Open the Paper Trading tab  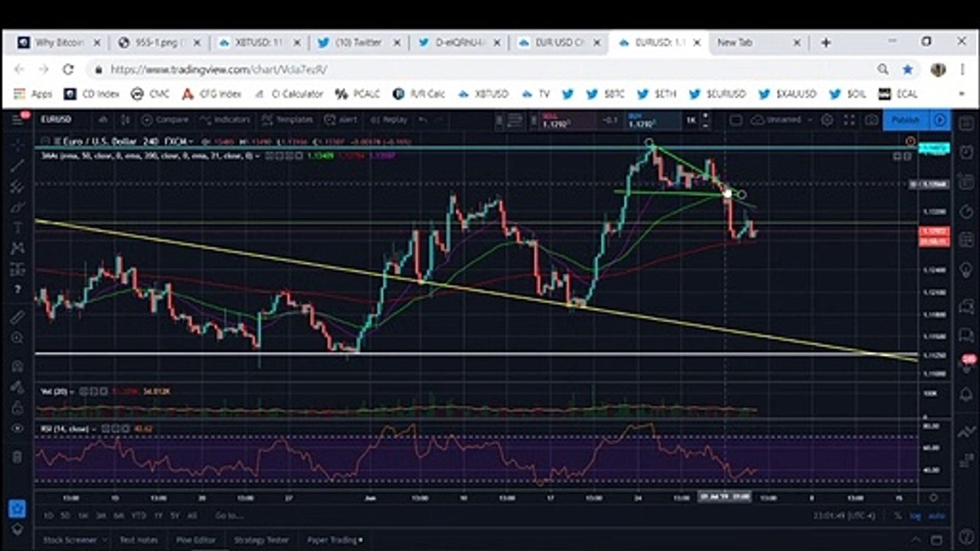pyautogui.click(x=335, y=540)
